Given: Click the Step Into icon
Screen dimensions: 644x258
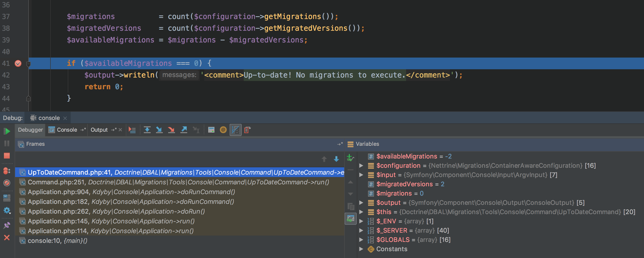Looking at the screenshot, I should pyautogui.click(x=159, y=130).
